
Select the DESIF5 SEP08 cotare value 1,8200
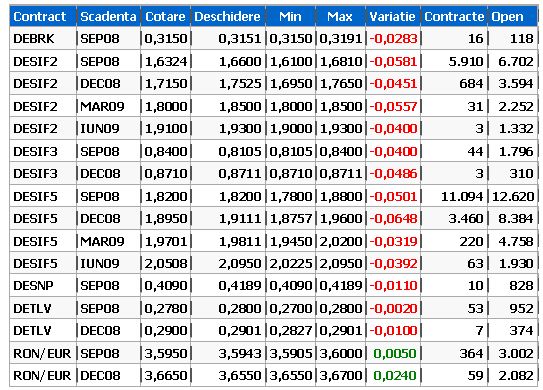166,196
